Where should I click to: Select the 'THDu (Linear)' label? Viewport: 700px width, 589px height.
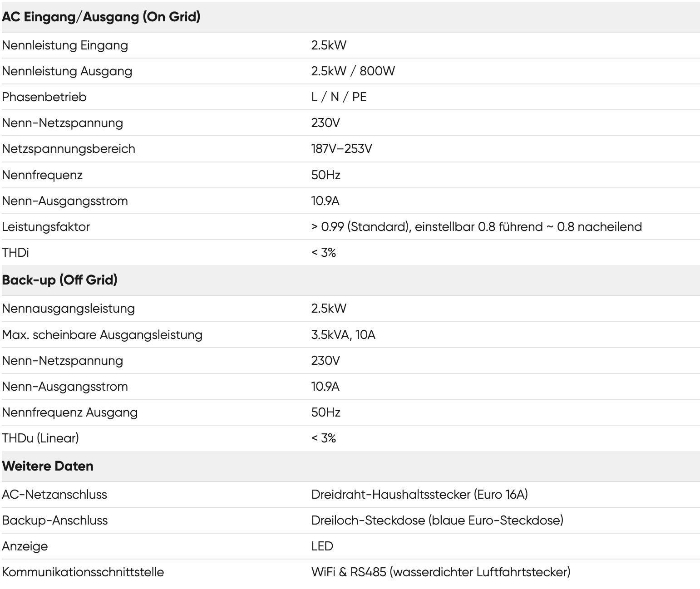[40, 438]
